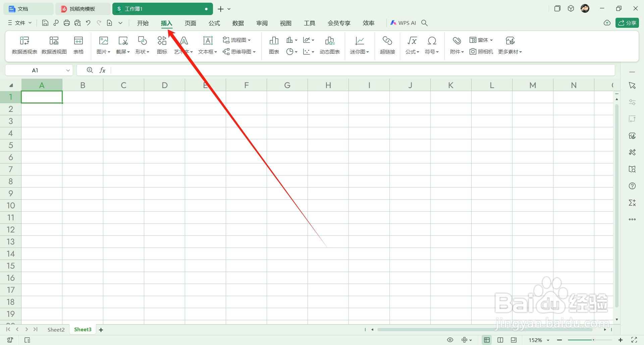Open the 照相机 camera tool
The height and width of the screenshot is (345, 644).
click(481, 52)
